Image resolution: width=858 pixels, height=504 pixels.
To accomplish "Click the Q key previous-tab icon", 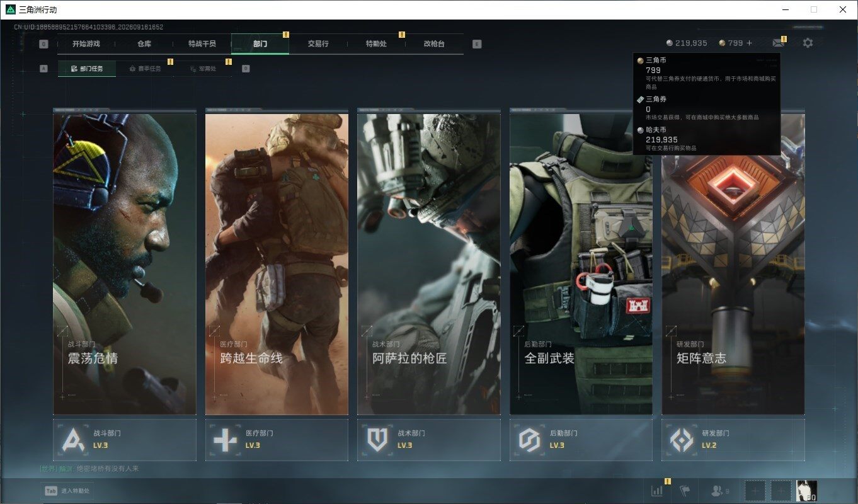I will tap(43, 44).
